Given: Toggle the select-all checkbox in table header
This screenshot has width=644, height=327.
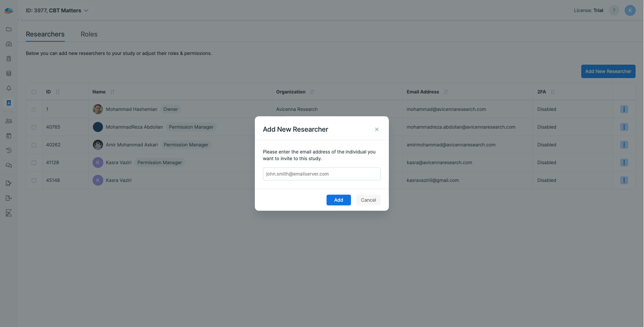Looking at the screenshot, I should pos(34,92).
